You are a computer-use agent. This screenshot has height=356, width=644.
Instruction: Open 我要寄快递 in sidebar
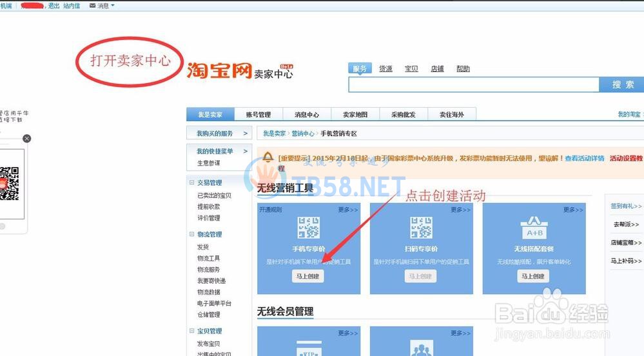pos(211,281)
